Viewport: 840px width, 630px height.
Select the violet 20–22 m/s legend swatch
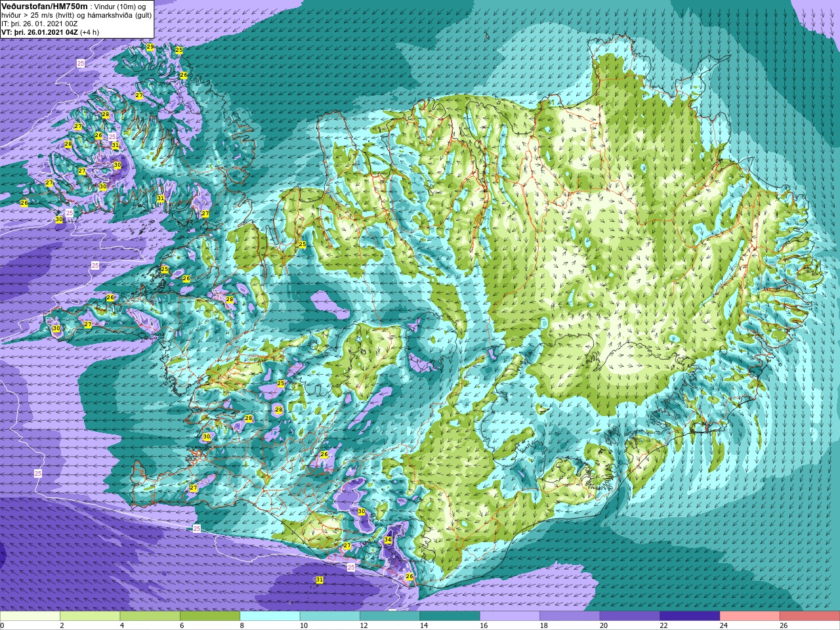(629, 616)
